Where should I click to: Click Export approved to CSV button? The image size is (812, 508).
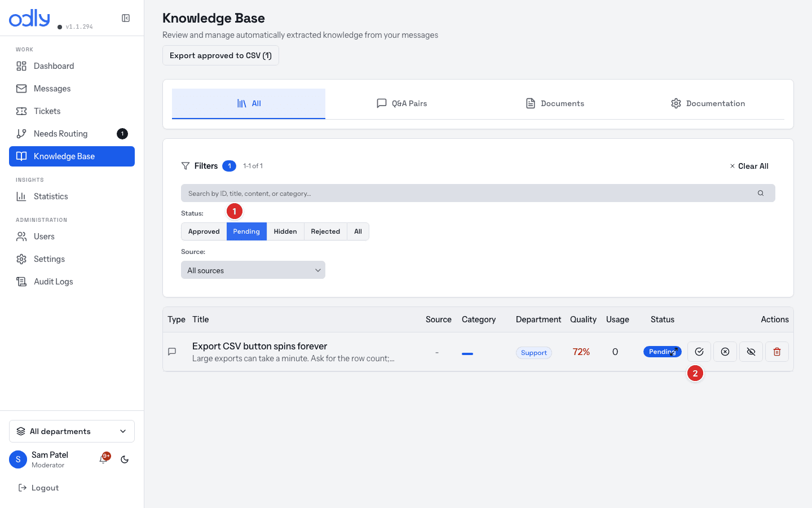(220, 55)
